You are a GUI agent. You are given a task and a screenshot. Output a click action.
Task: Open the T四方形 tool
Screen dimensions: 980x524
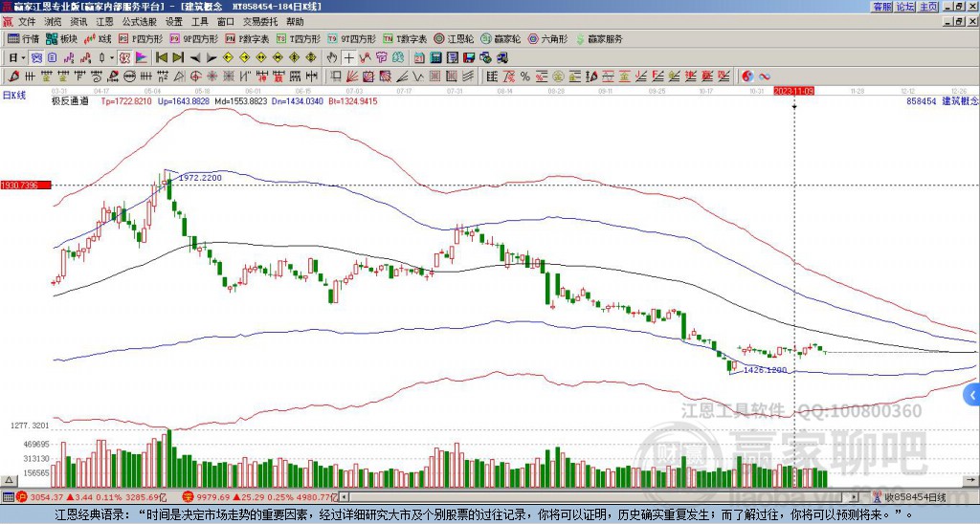(298, 38)
